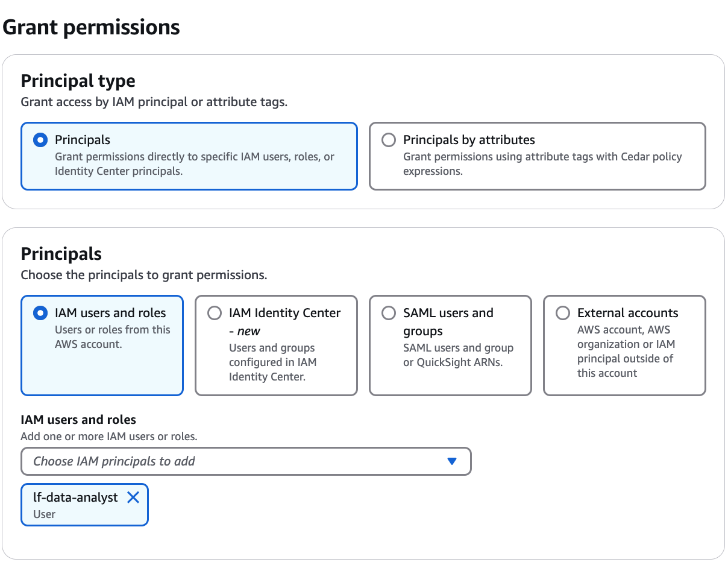Click the dropdown arrow for IAM principals

[452, 461]
